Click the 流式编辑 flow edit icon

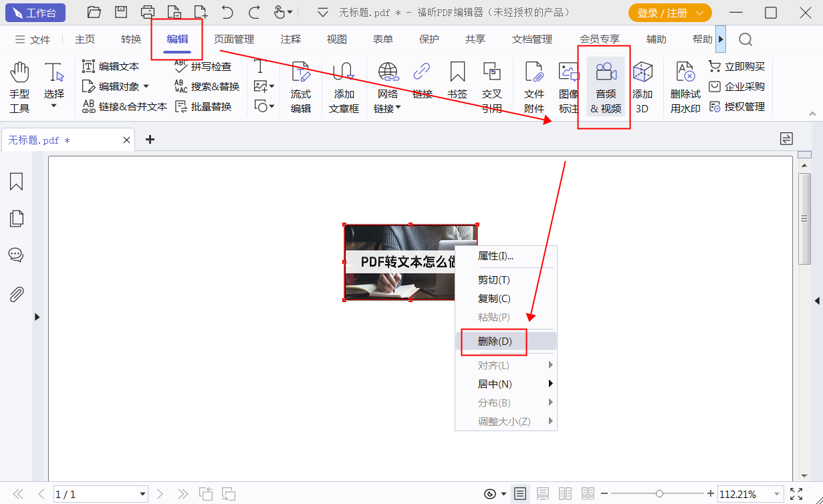tap(301, 87)
